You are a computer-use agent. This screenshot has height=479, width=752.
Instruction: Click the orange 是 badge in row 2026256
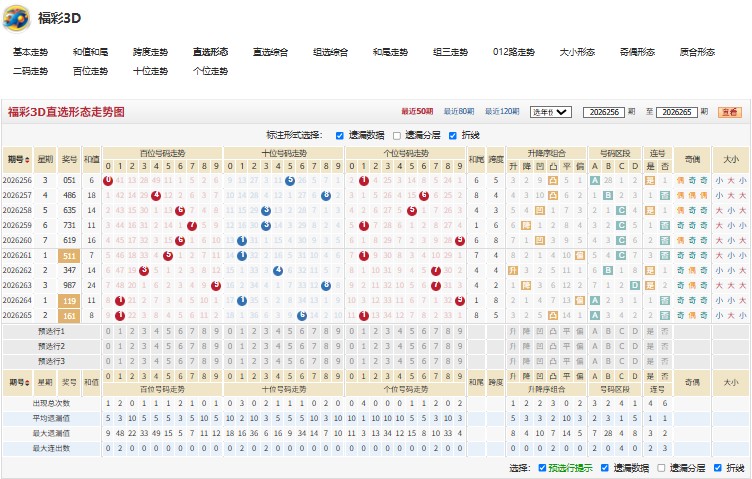[650, 180]
